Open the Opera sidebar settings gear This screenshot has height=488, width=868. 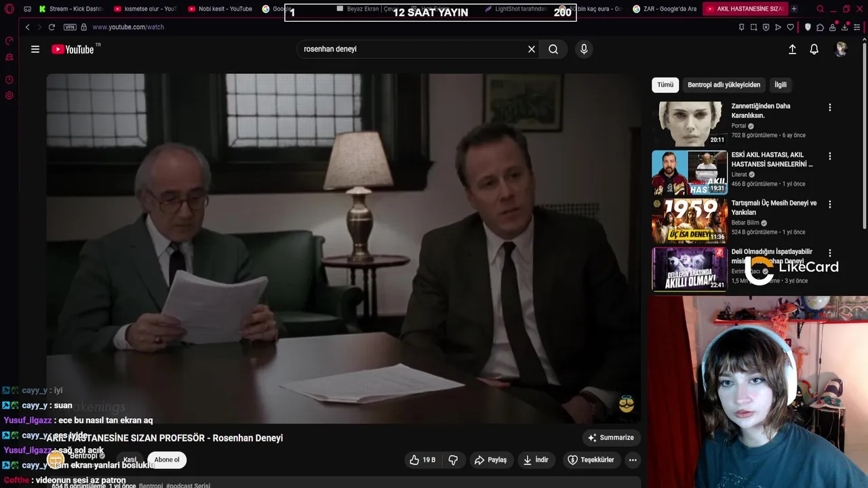[9, 96]
